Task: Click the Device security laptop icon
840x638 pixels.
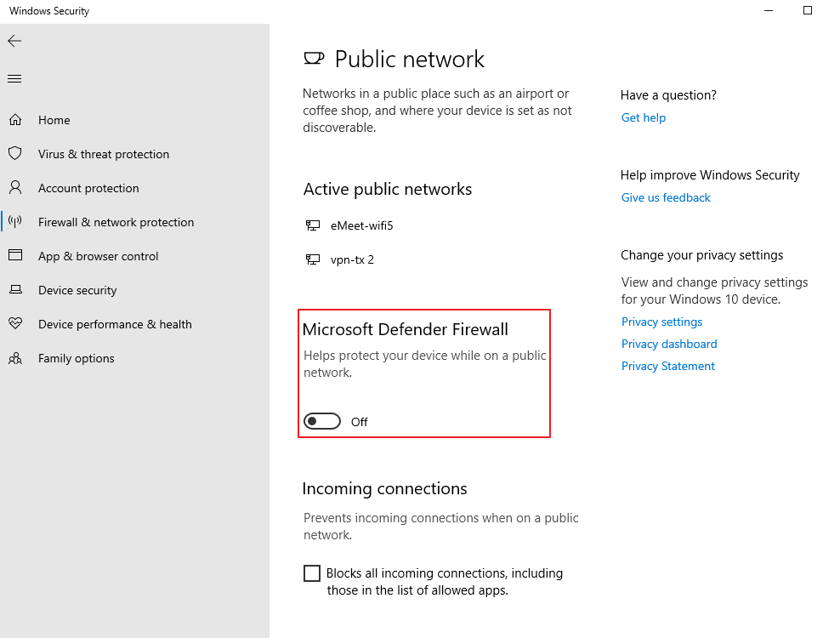Action: click(x=15, y=290)
